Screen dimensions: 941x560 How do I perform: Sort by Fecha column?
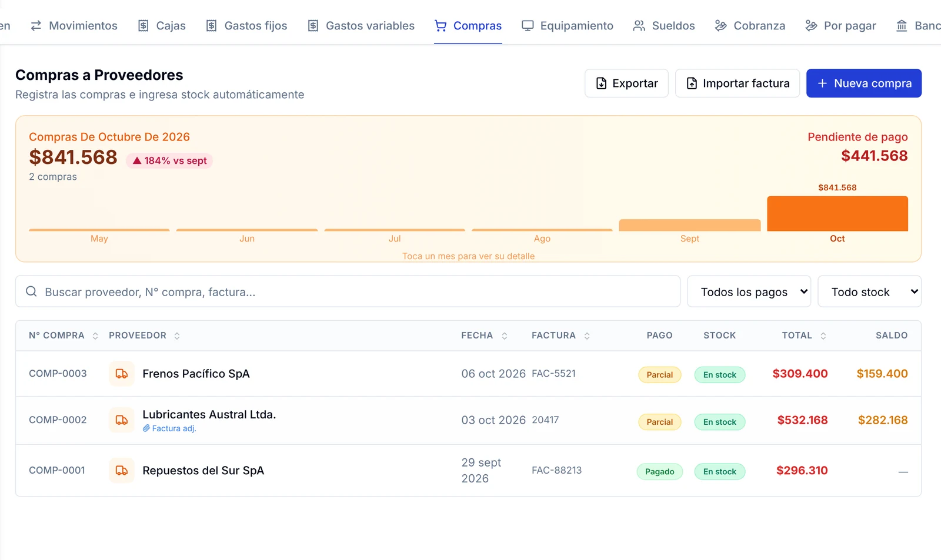[484, 336]
